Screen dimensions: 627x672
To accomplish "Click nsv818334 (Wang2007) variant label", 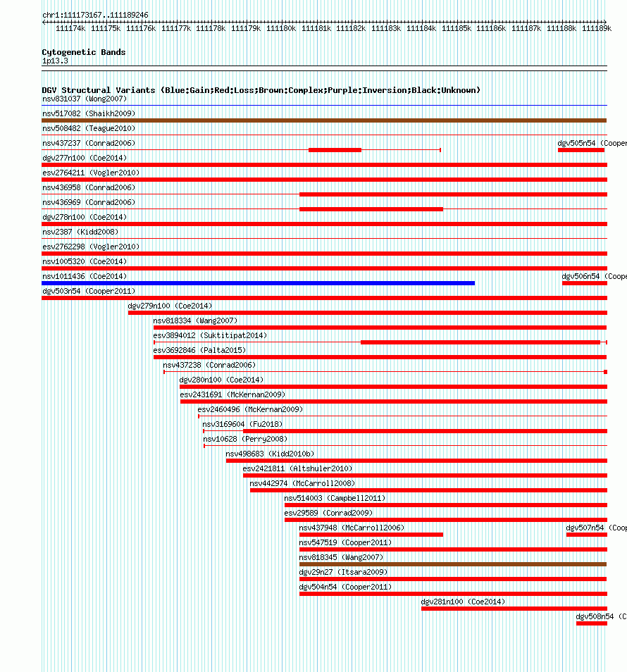I will click(x=195, y=321).
